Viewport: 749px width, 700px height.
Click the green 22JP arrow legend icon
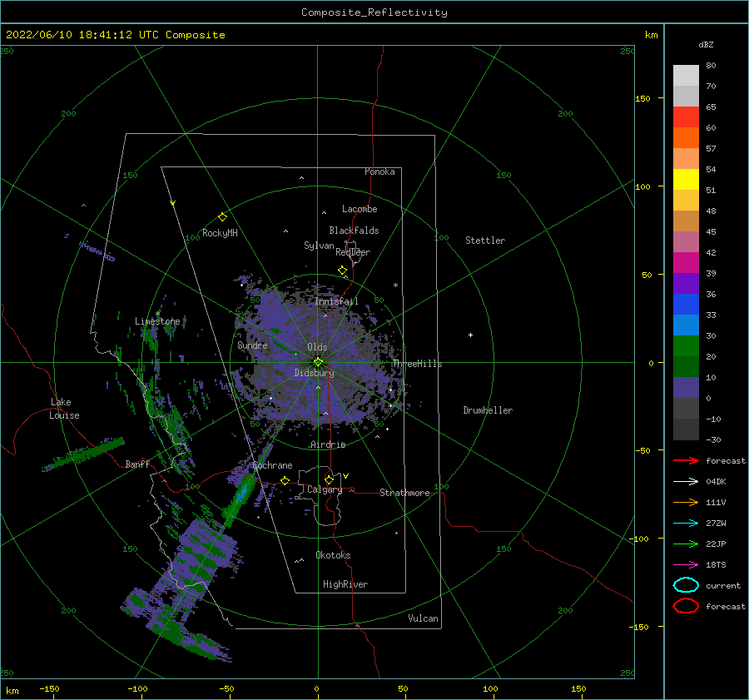tap(686, 544)
